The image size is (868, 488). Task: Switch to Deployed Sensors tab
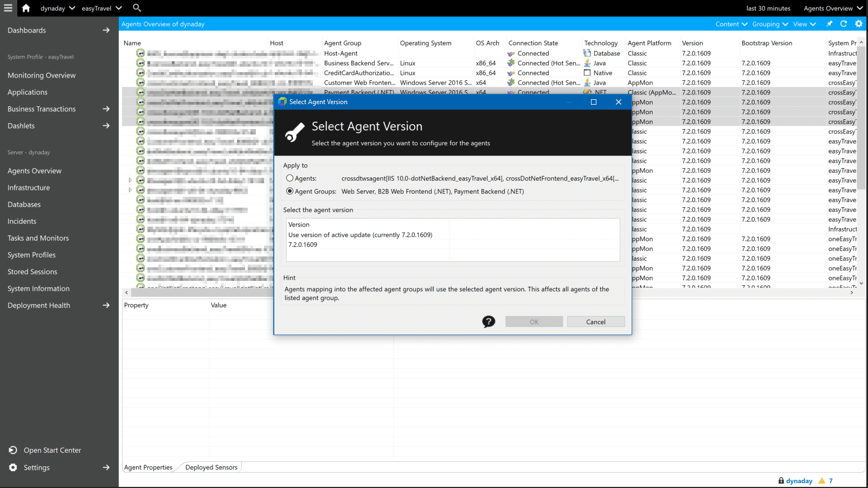(211, 467)
